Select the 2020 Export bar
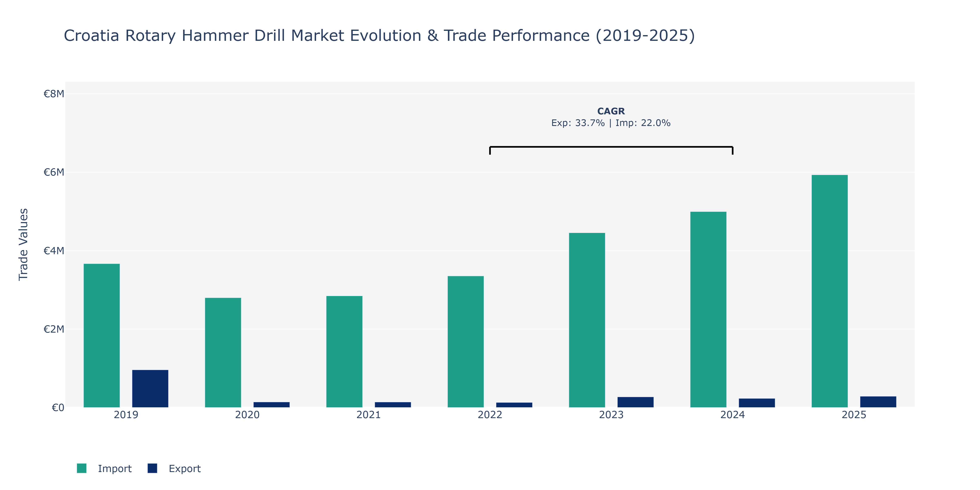The width and height of the screenshot is (980, 490). point(272,405)
